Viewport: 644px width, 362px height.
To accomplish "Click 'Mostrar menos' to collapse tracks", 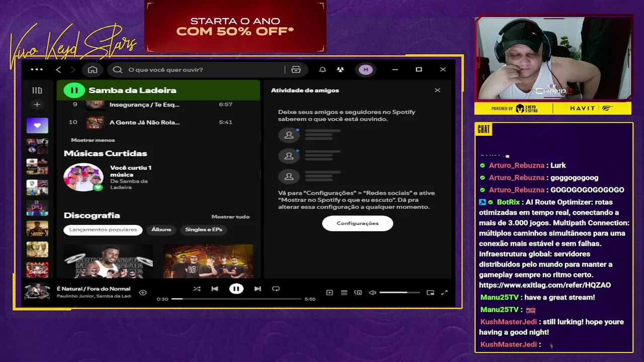I will point(93,140).
